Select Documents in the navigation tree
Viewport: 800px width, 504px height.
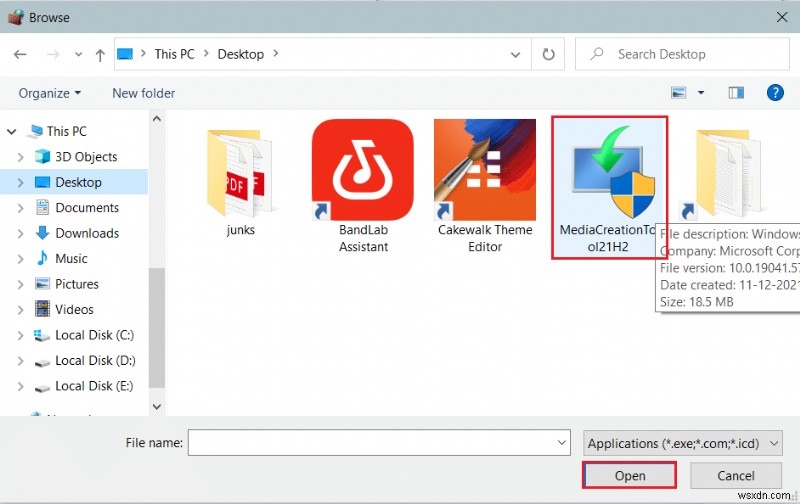[x=87, y=208]
